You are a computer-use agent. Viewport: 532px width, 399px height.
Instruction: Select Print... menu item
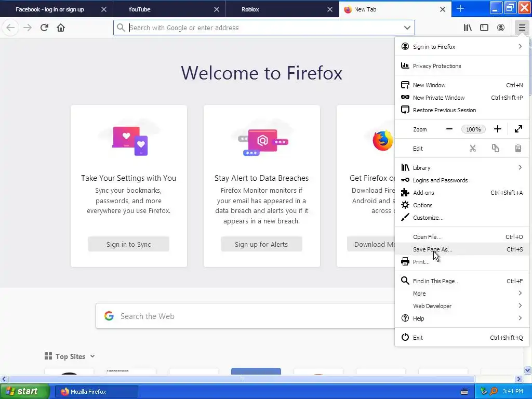pos(462,262)
